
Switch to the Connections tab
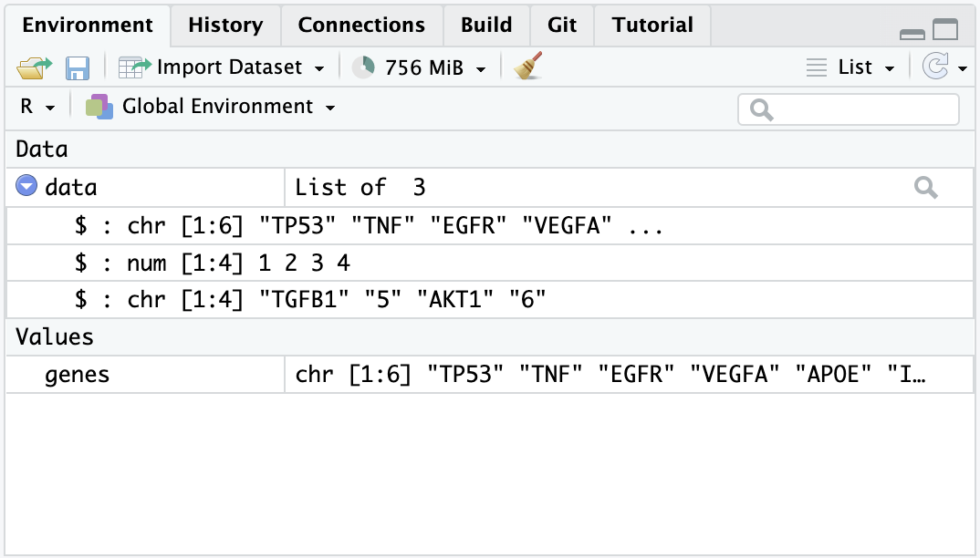coord(361,25)
